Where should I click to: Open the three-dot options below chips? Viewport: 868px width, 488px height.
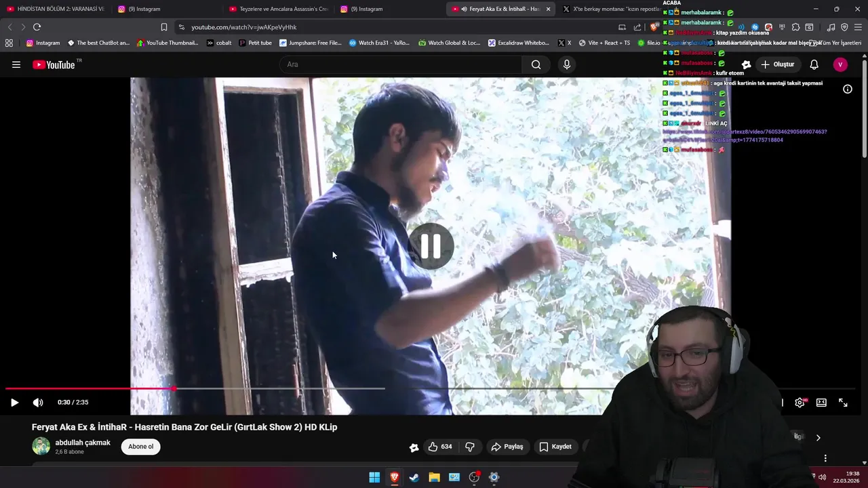(x=825, y=458)
